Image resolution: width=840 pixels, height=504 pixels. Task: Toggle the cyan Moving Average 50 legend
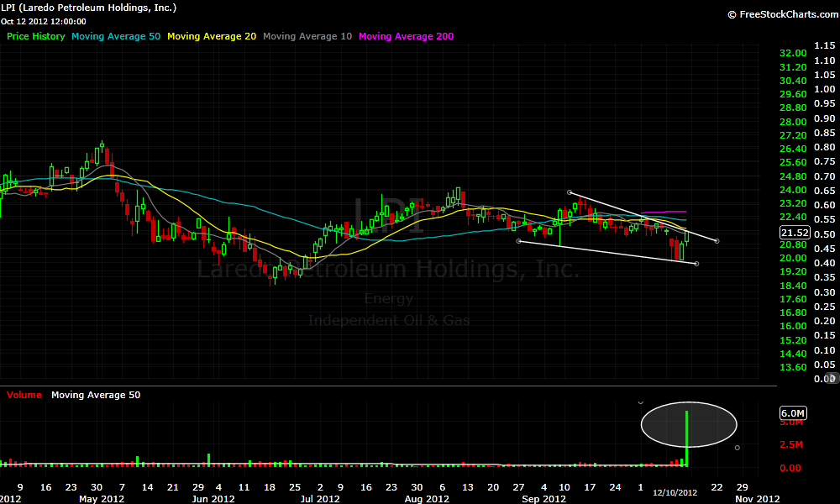(116, 37)
